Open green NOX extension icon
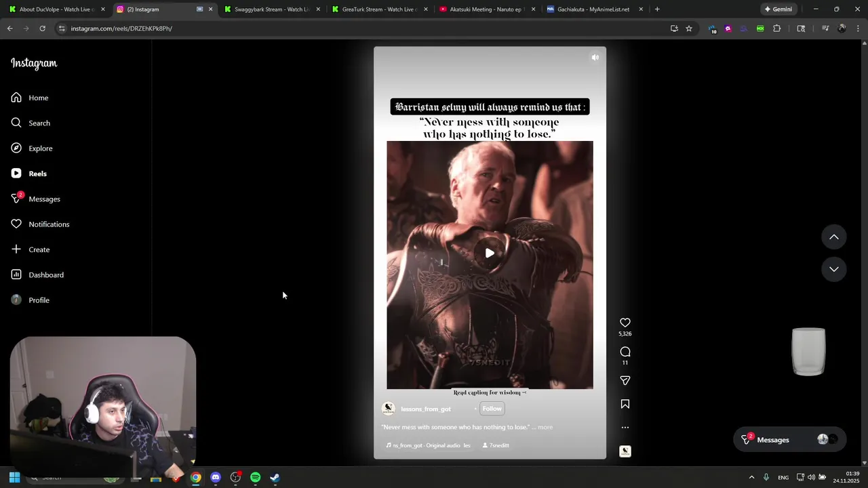 point(760,28)
